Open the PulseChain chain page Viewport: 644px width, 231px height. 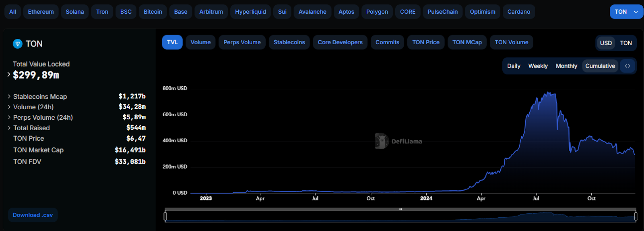tap(443, 12)
